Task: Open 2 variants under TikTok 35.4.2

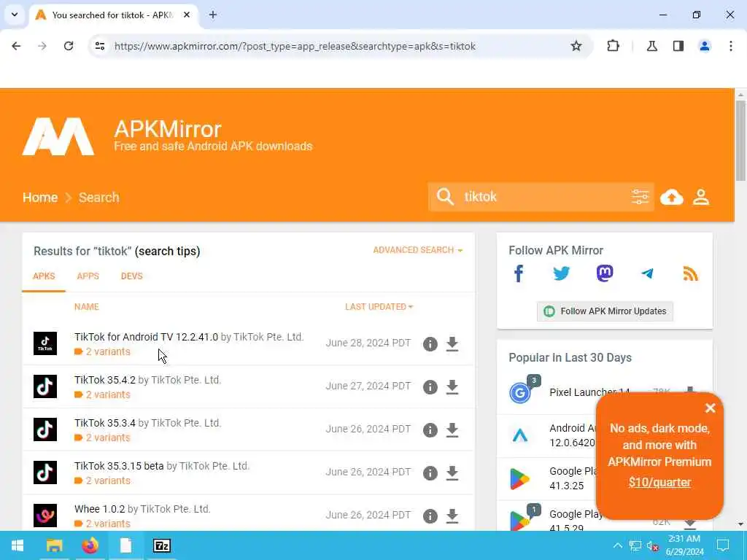Action: tap(108, 394)
